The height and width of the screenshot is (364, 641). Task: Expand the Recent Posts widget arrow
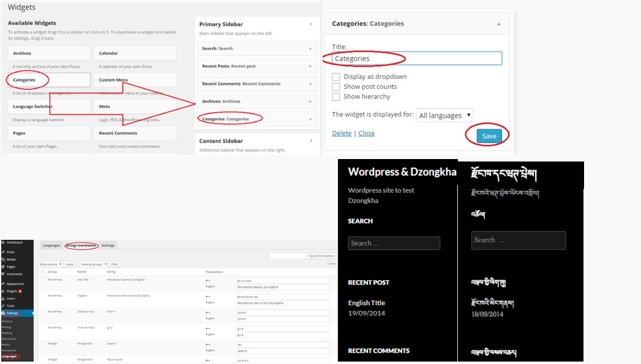(x=310, y=66)
